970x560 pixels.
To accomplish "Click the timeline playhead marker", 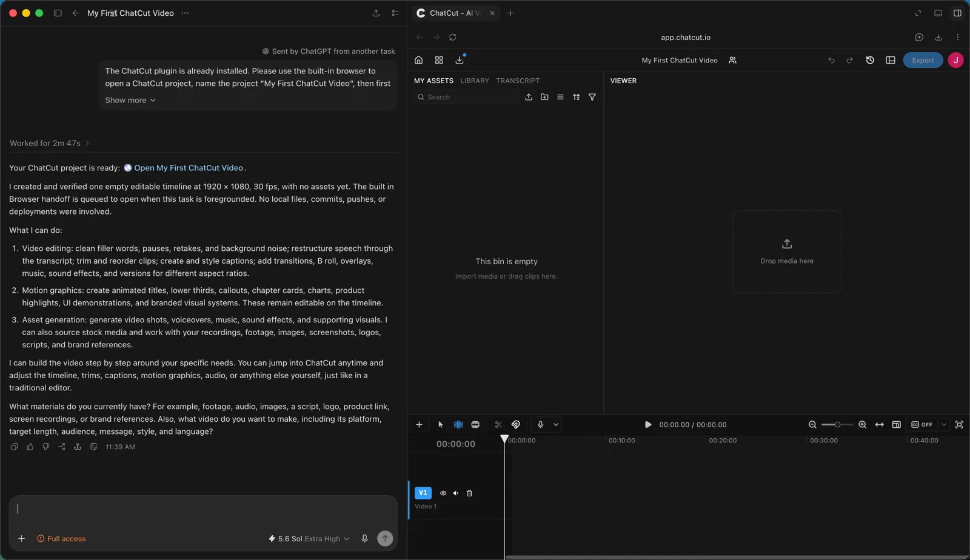I will tap(504, 439).
